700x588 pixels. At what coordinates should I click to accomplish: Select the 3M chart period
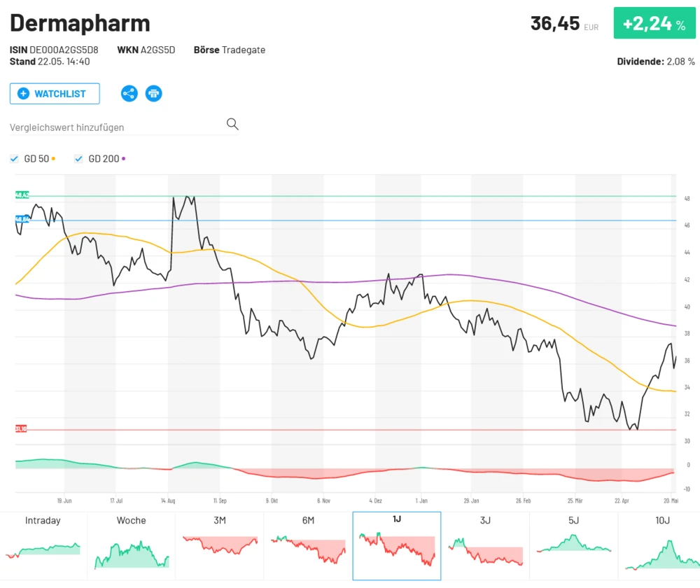(x=219, y=546)
